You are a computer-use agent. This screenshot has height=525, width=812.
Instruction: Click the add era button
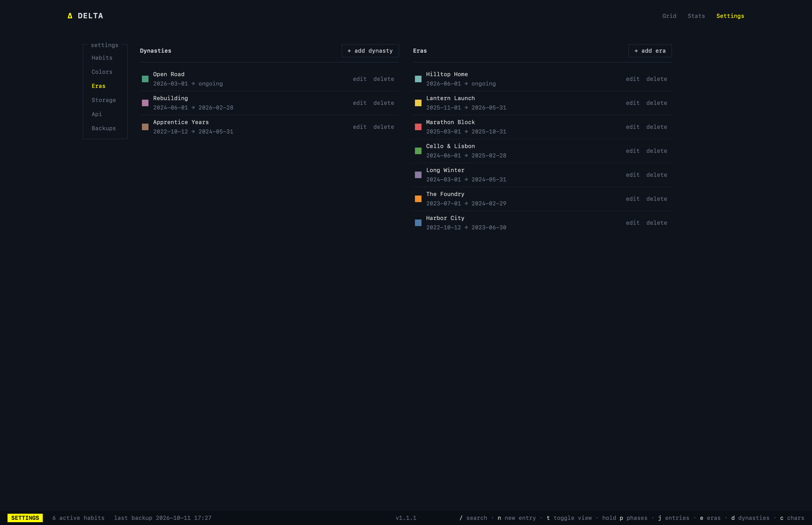tap(650, 51)
